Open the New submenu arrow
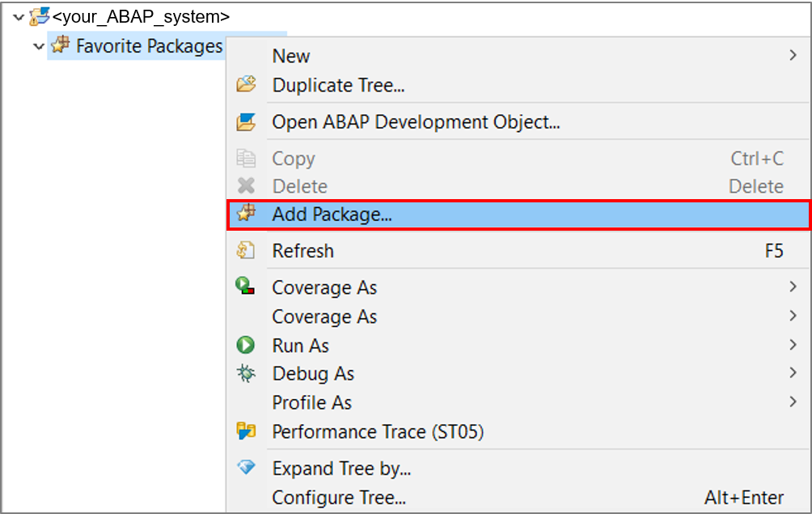The image size is (812, 514). pyautogui.click(x=793, y=55)
